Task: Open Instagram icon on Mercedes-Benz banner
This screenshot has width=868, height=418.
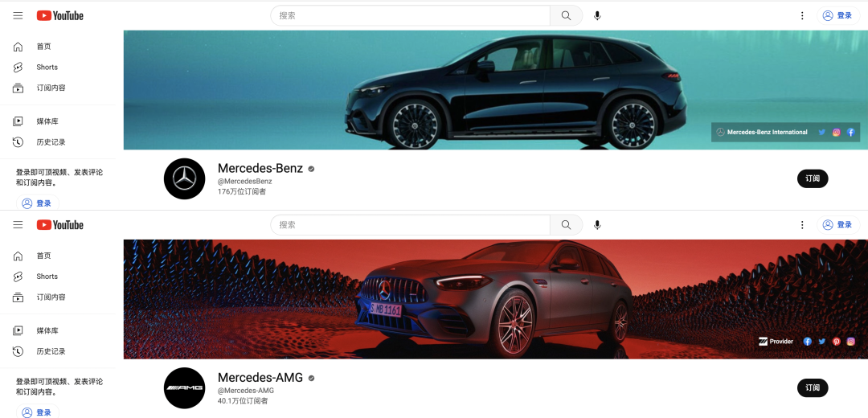Action: [x=837, y=133]
